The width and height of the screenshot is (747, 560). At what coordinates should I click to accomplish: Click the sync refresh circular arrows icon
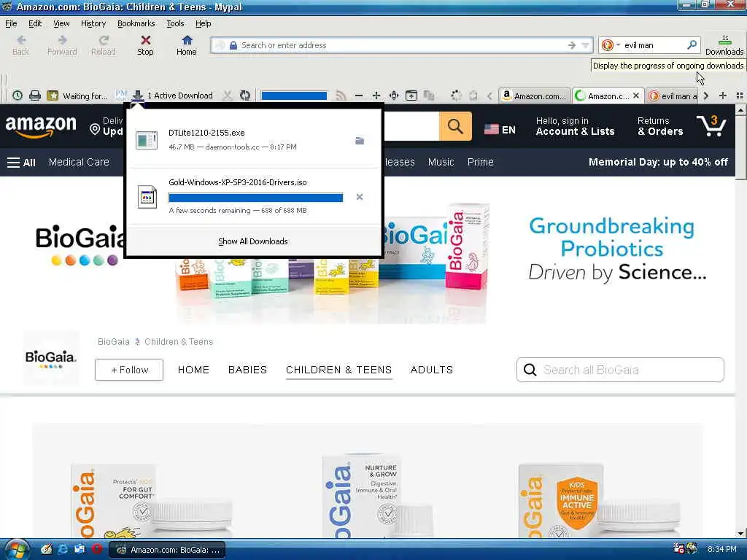(x=245, y=96)
